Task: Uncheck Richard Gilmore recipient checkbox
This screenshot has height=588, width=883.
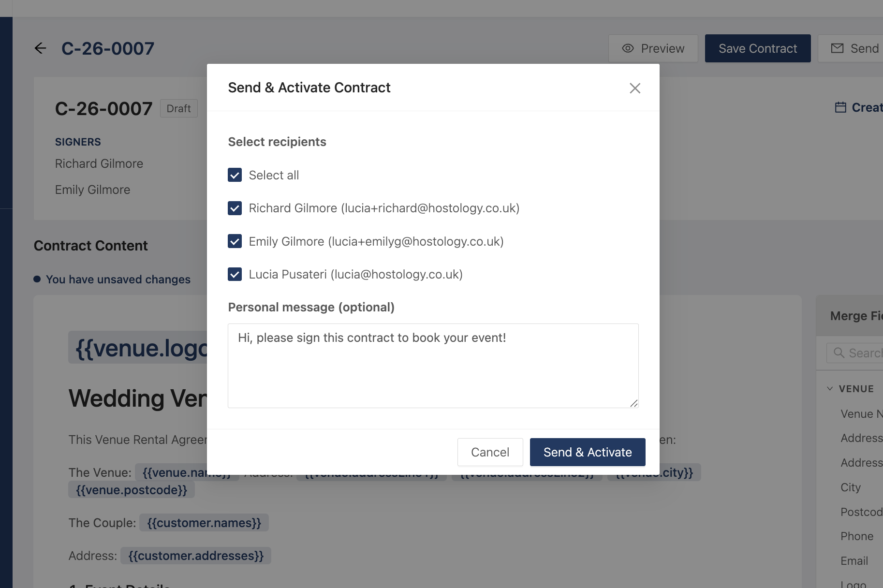Action: [235, 208]
